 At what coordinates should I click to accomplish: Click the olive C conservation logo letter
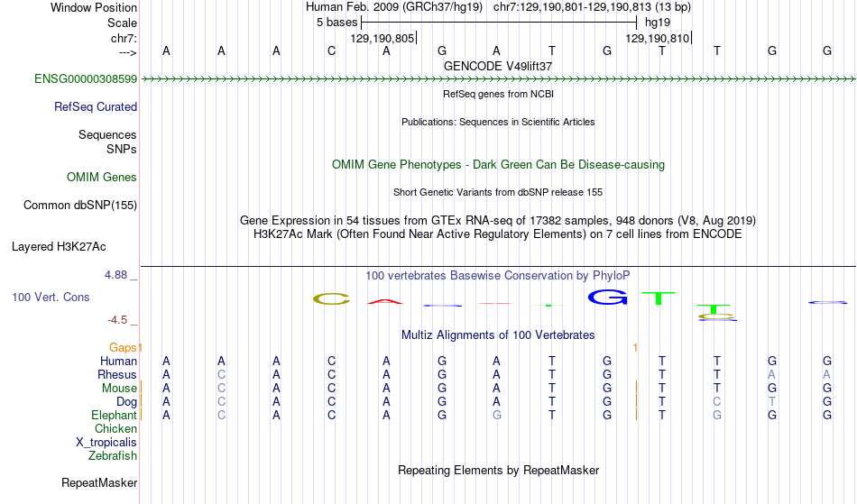click(331, 299)
